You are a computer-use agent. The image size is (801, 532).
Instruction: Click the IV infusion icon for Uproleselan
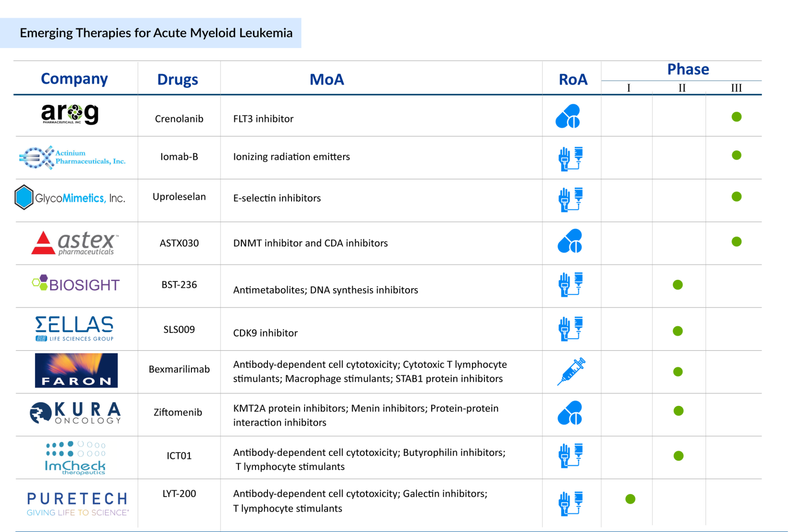pos(571,198)
